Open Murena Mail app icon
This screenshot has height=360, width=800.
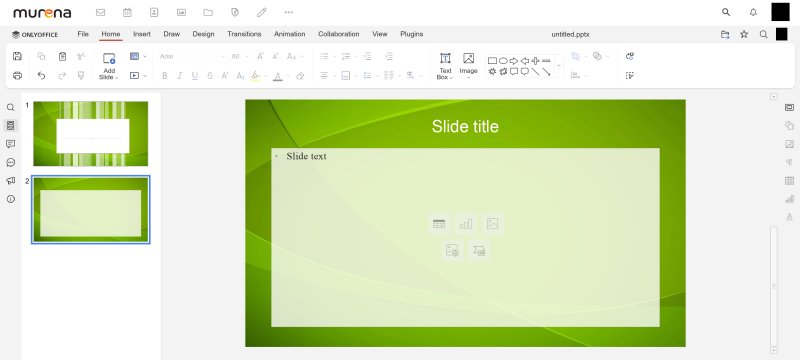(x=101, y=12)
